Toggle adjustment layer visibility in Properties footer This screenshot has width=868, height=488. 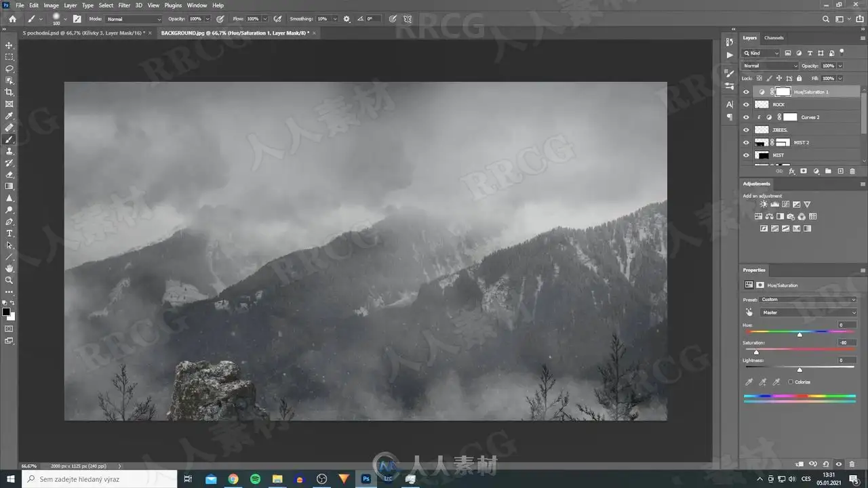[840, 464]
